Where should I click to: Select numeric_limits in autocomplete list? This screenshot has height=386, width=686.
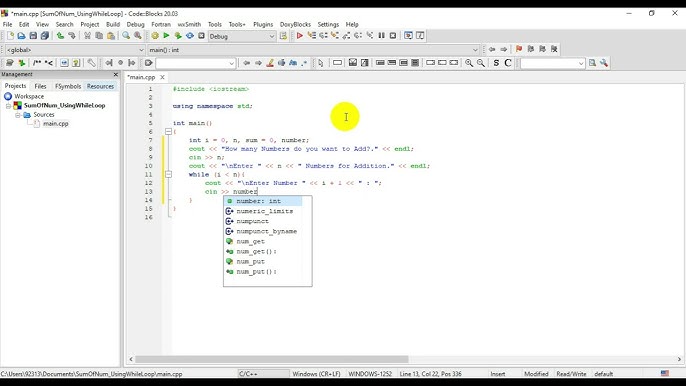(x=263, y=211)
